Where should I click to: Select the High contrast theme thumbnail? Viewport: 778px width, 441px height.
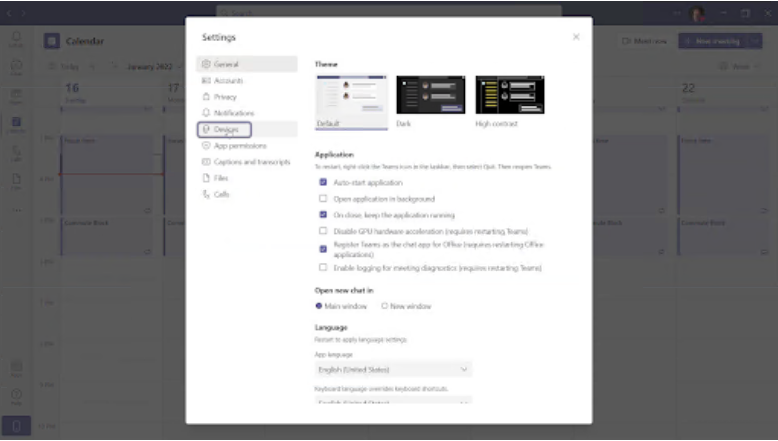[509, 95]
